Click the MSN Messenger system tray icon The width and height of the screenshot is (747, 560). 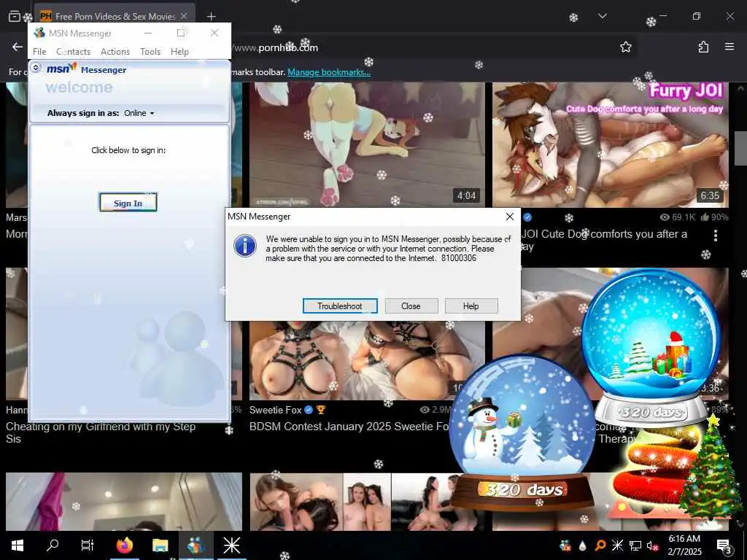pos(565,545)
